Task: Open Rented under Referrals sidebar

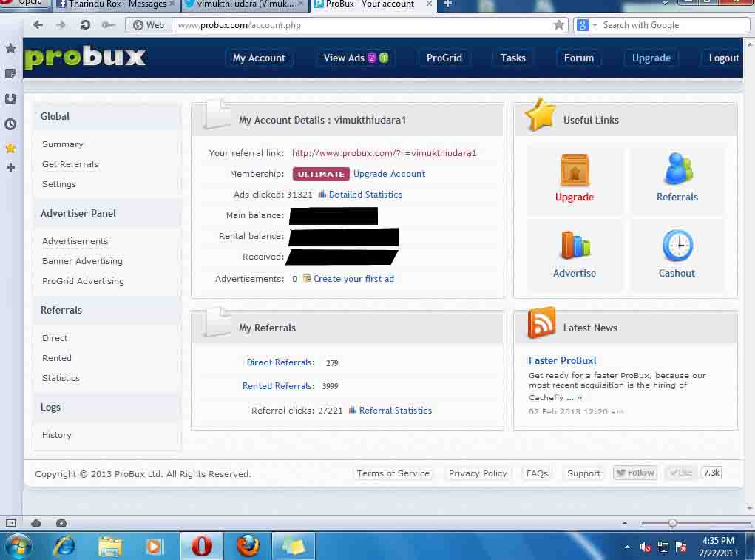Action: click(x=57, y=358)
